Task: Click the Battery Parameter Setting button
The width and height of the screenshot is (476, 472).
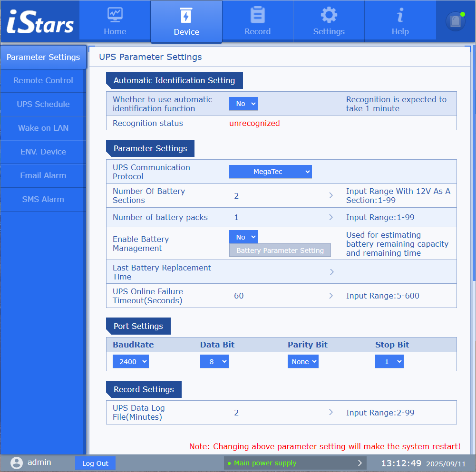Action: coord(280,250)
